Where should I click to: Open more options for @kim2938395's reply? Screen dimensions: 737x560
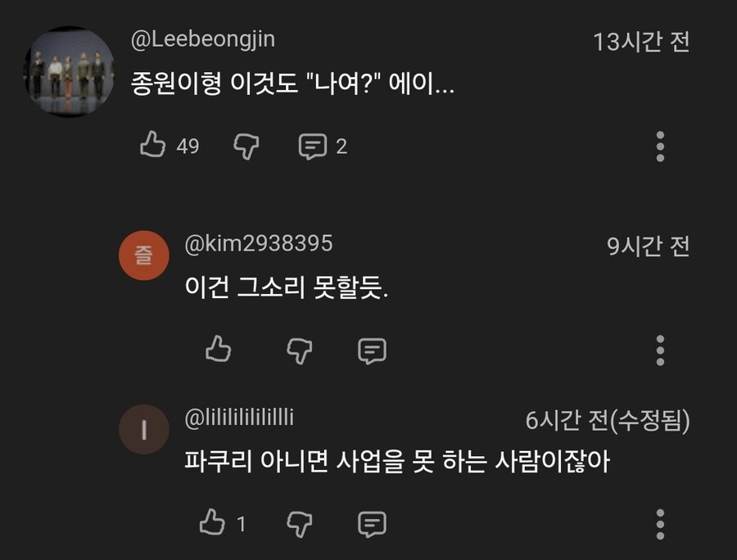click(x=660, y=350)
